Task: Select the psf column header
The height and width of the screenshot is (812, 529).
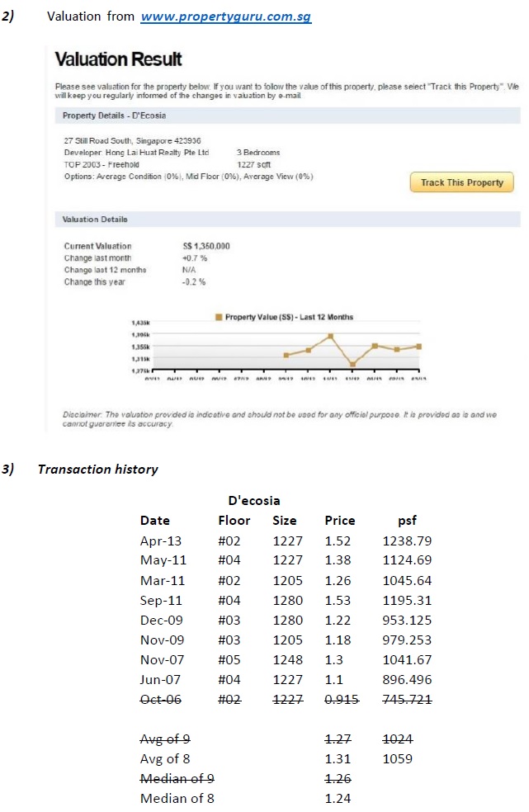Action: 407,521
